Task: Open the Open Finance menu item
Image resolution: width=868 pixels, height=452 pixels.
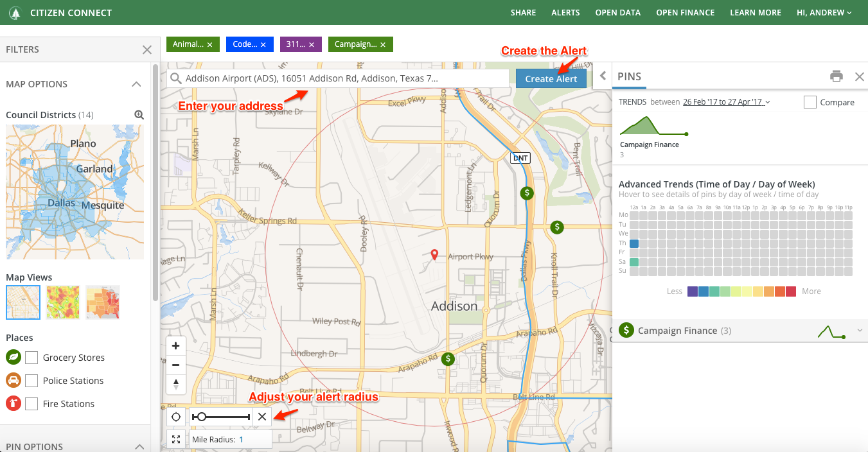Action: 685,13
